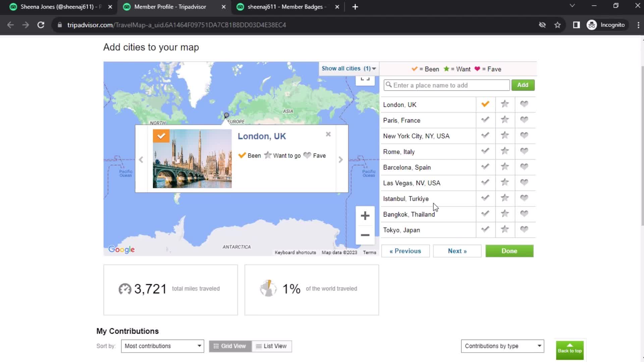Heart Bangkok, Thailand as Fave

pos(524,214)
